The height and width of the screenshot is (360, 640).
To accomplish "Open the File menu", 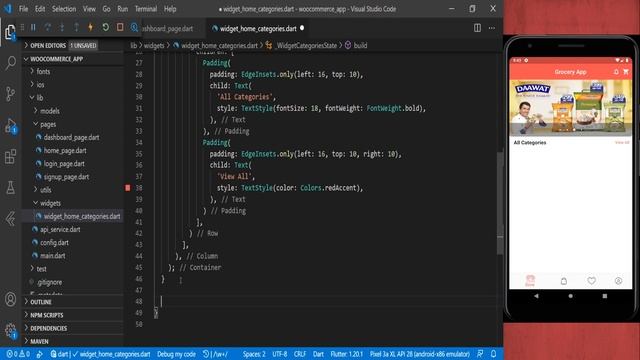I will 23,9.
